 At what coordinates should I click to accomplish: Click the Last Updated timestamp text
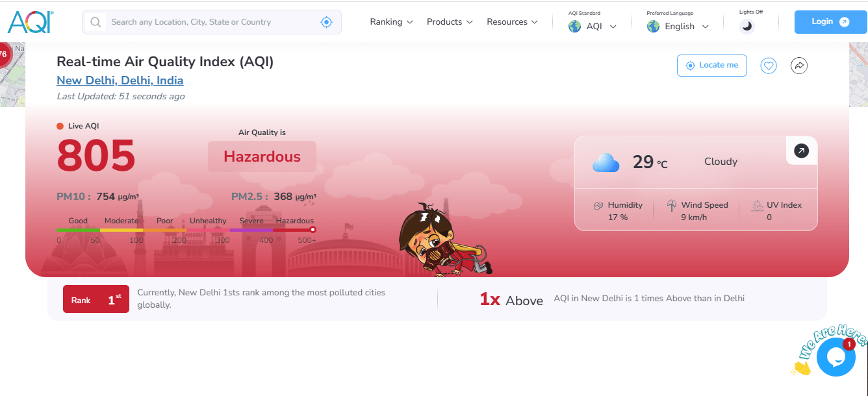click(x=121, y=96)
